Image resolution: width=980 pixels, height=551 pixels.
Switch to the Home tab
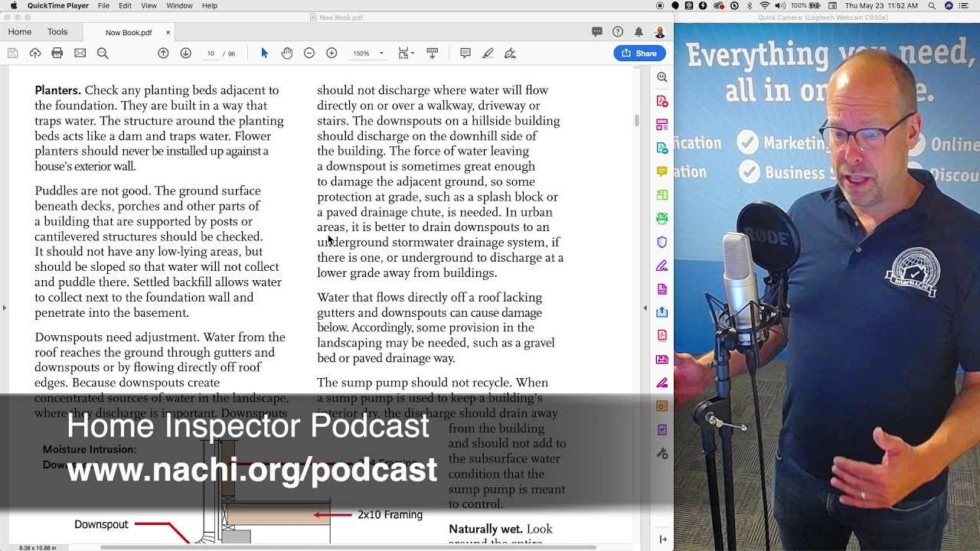[20, 32]
